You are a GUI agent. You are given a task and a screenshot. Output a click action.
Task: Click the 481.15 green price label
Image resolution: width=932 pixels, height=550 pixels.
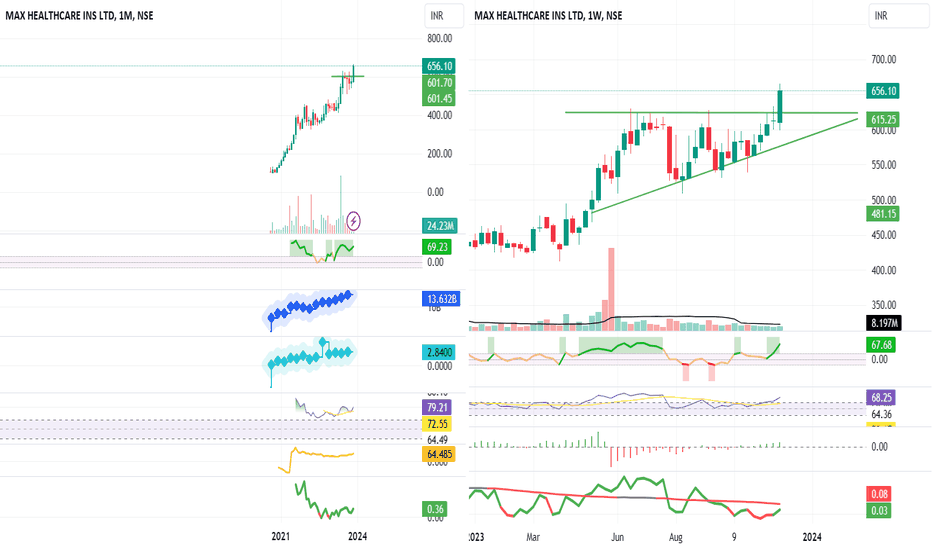[x=883, y=214]
